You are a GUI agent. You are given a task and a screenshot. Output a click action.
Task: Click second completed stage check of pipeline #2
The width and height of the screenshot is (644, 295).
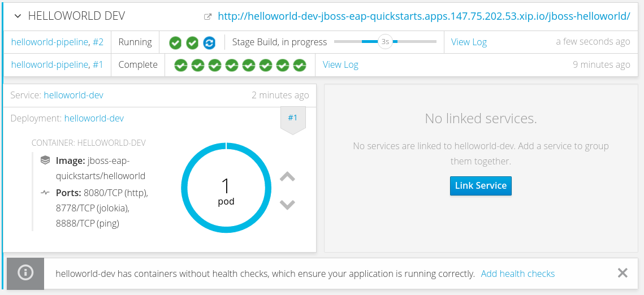(192, 42)
